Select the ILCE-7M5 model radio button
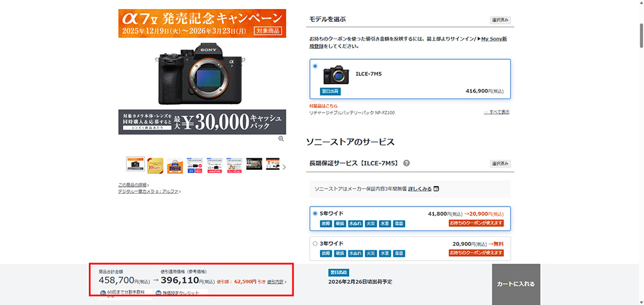 tap(315, 66)
